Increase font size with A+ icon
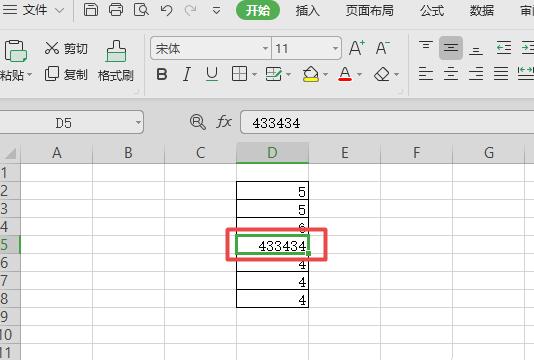Image resolution: width=534 pixels, height=360 pixels. point(357,48)
